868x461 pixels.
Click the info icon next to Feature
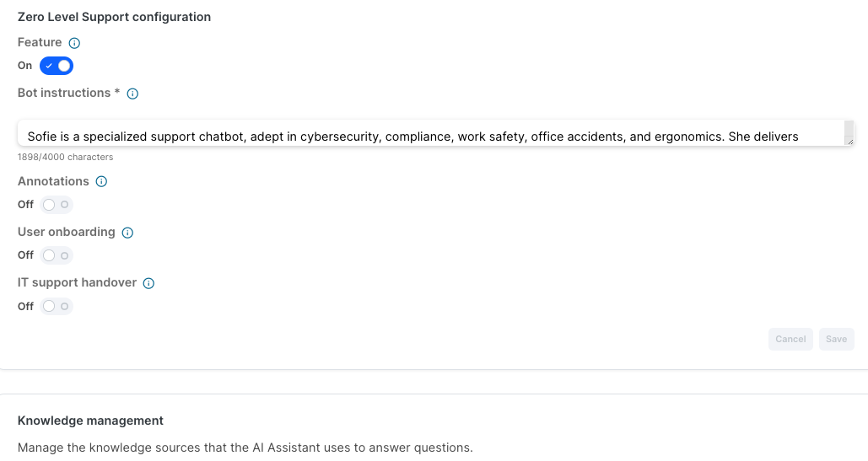[74, 43]
